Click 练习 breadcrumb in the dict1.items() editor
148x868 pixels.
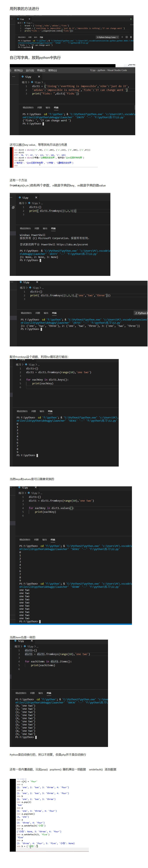[17, 646]
